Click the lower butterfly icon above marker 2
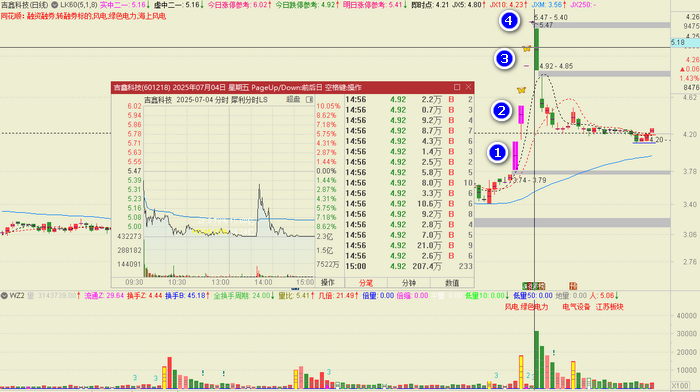Image resolution: width=700 pixels, height=392 pixels. point(521,90)
